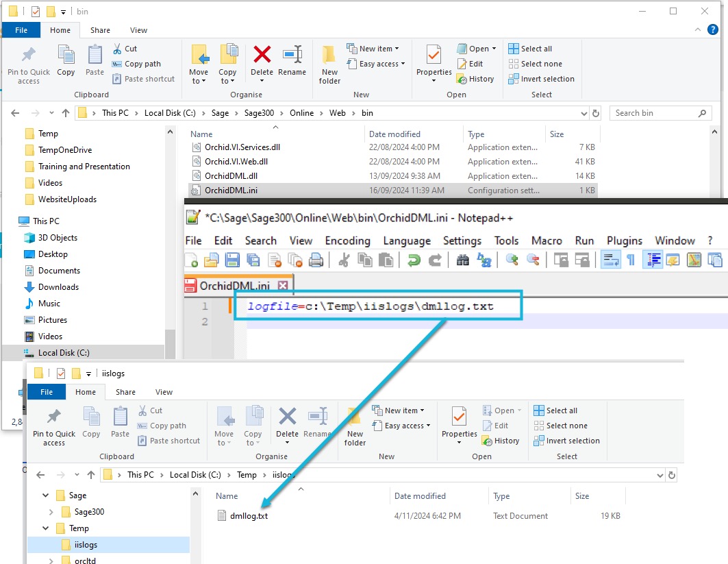The width and height of the screenshot is (728, 564).
Task: Click Select all in the bin window ribbon
Action: click(530, 49)
